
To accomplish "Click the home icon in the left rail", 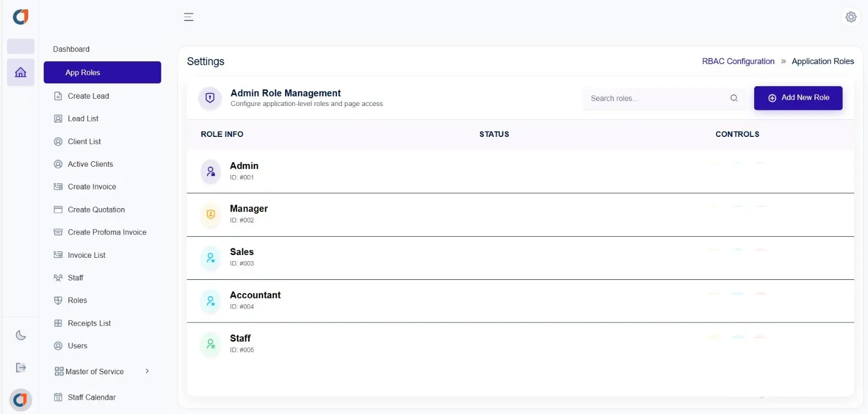I will coord(20,72).
